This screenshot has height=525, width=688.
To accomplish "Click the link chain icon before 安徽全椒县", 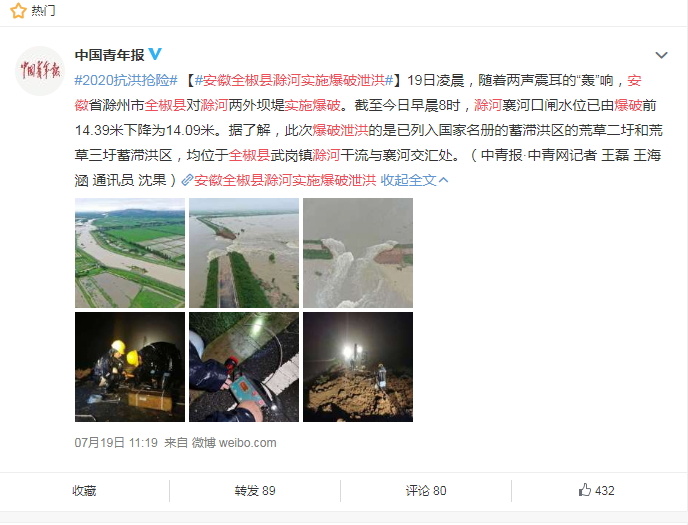I will (x=187, y=180).
